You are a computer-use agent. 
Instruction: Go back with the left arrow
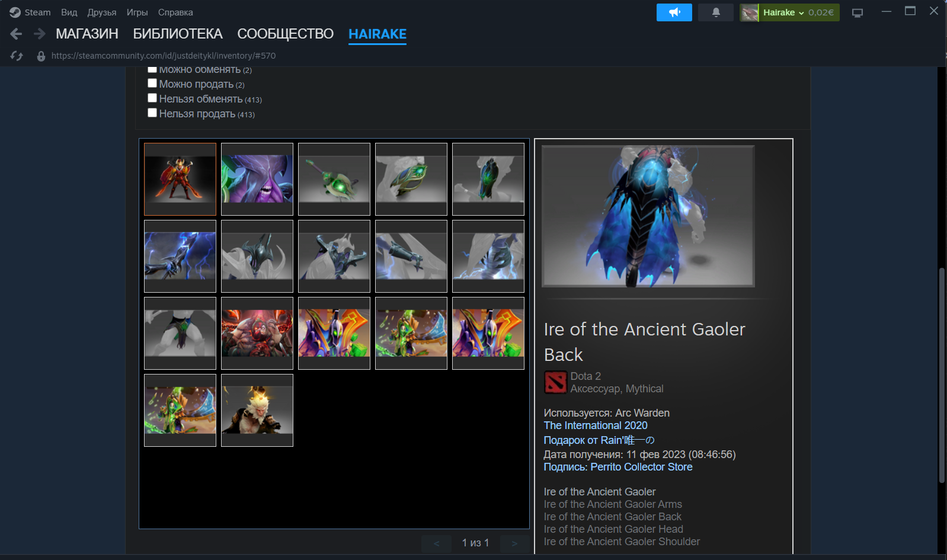16,34
